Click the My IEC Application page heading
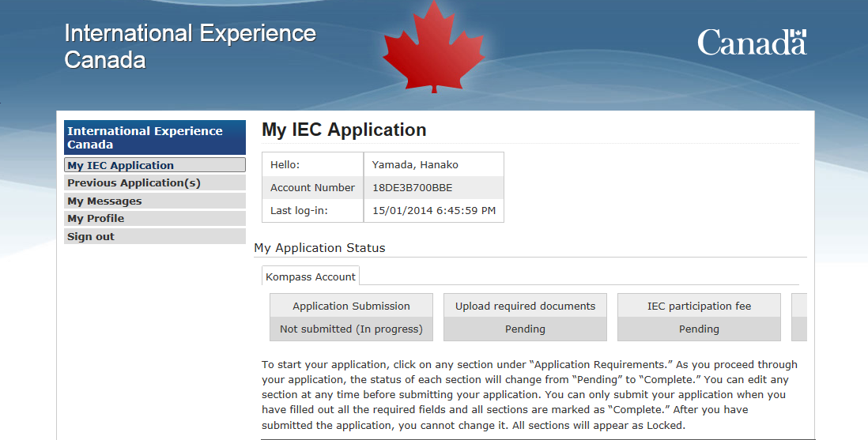 point(344,130)
